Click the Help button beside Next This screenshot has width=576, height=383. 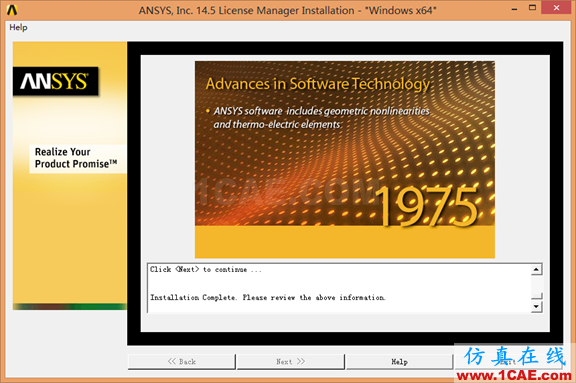[399, 362]
